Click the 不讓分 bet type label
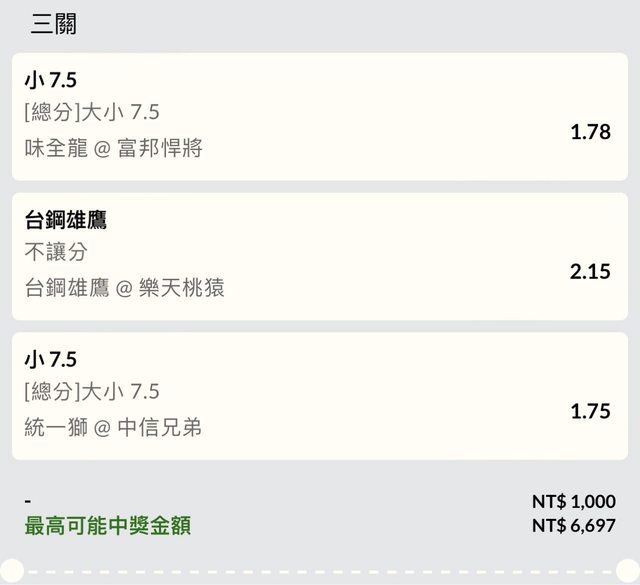The image size is (640, 585). [x=56, y=253]
